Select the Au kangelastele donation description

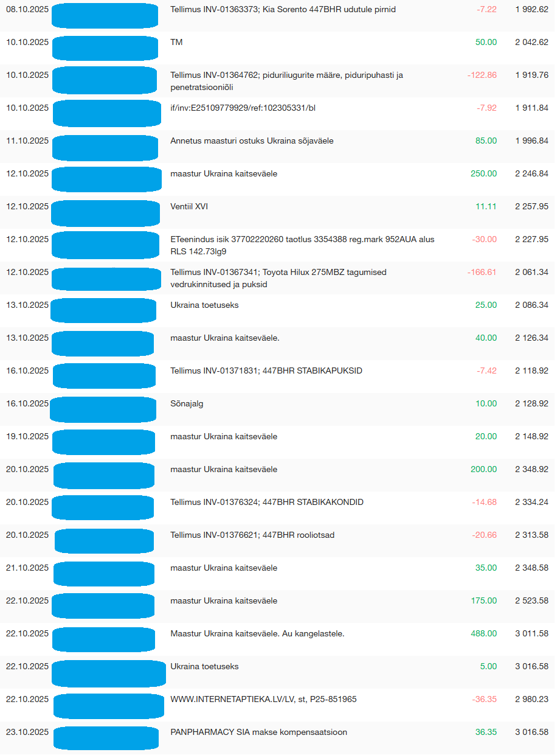pos(257,634)
